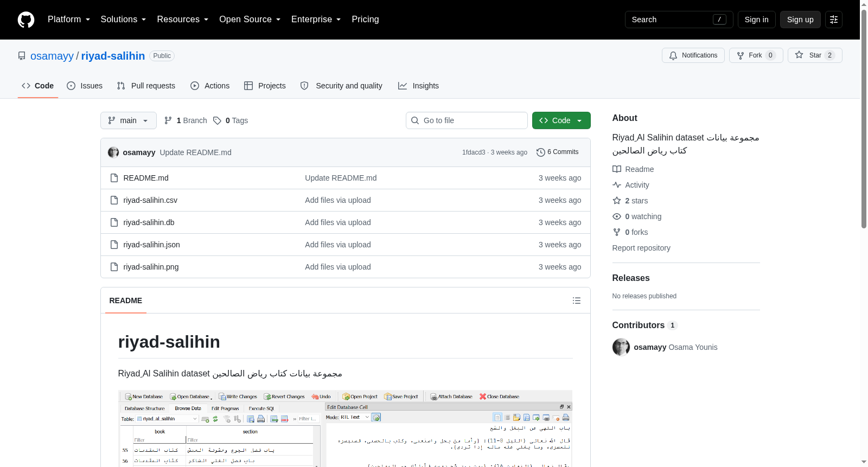This screenshot has width=868, height=467.
Task: Click the fork count badge showing 0
Action: [770, 55]
